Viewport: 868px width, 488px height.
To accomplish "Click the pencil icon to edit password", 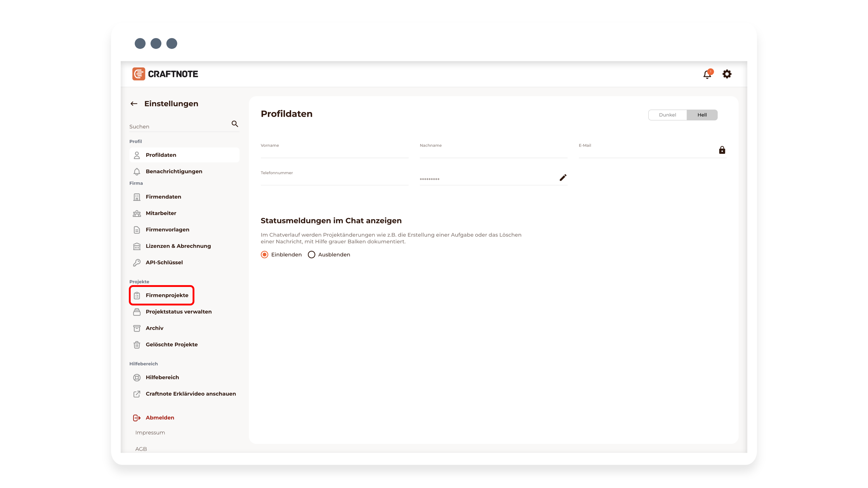I will coord(563,178).
